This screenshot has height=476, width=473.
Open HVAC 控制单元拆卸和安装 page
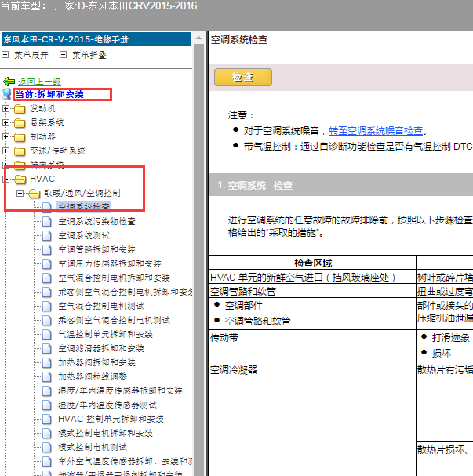pos(111,419)
